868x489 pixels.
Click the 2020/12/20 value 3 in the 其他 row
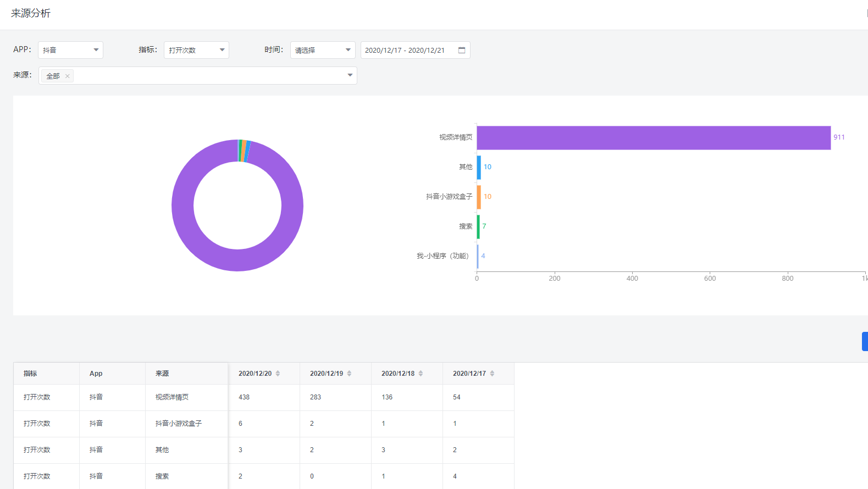click(x=240, y=450)
